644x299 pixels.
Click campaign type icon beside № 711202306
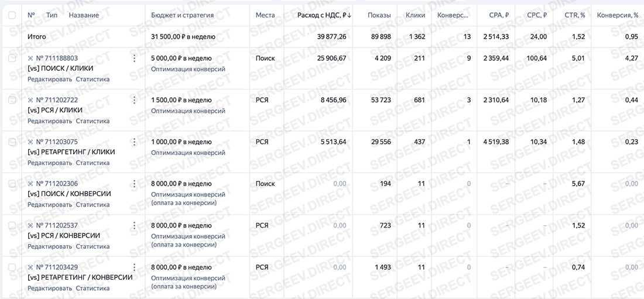coord(30,184)
